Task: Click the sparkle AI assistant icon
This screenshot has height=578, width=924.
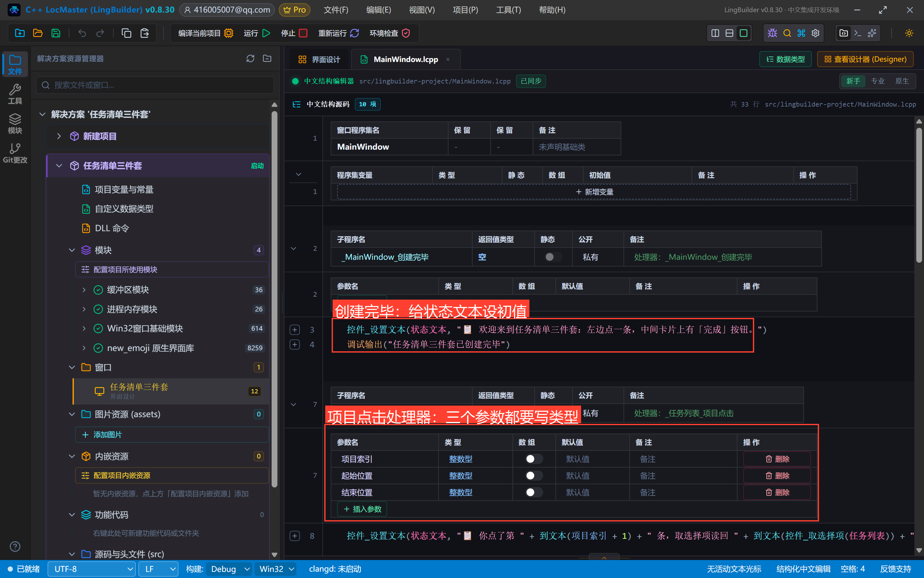Action: click(872, 33)
